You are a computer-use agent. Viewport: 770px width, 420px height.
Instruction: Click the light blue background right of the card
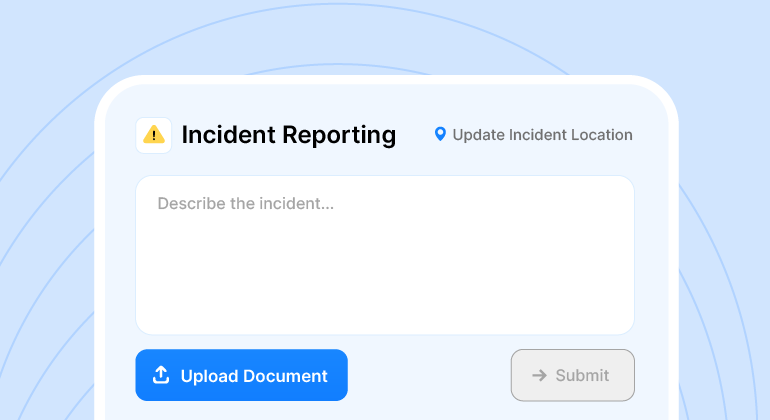tap(725, 250)
